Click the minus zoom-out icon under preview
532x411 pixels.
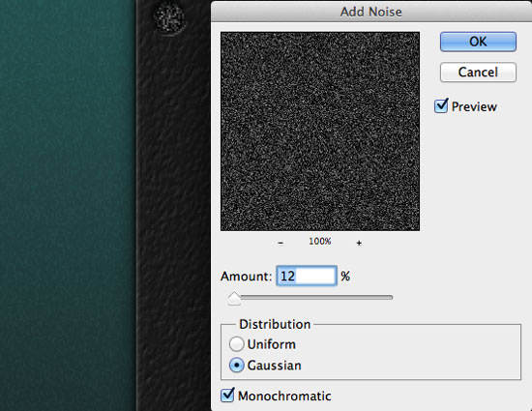(281, 243)
